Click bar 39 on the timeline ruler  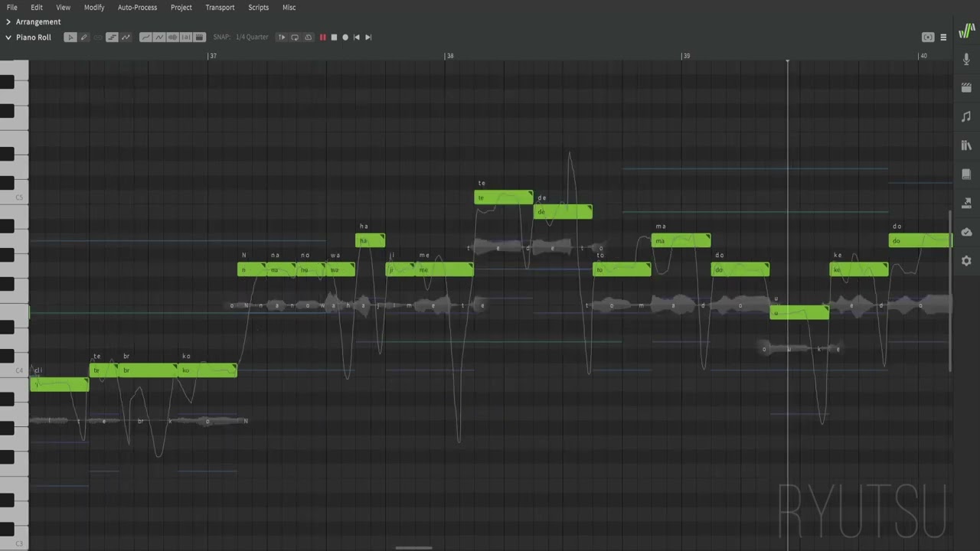pos(687,56)
